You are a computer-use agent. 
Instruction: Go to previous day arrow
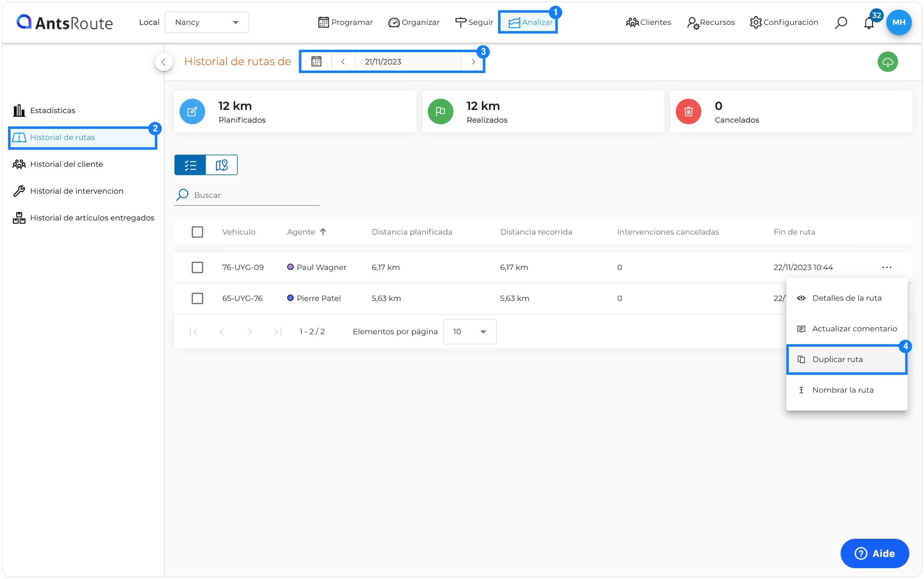click(x=343, y=61)
